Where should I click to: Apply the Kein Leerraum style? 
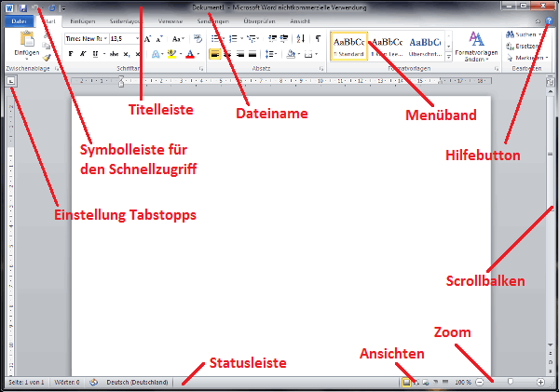tap(388, 47)
